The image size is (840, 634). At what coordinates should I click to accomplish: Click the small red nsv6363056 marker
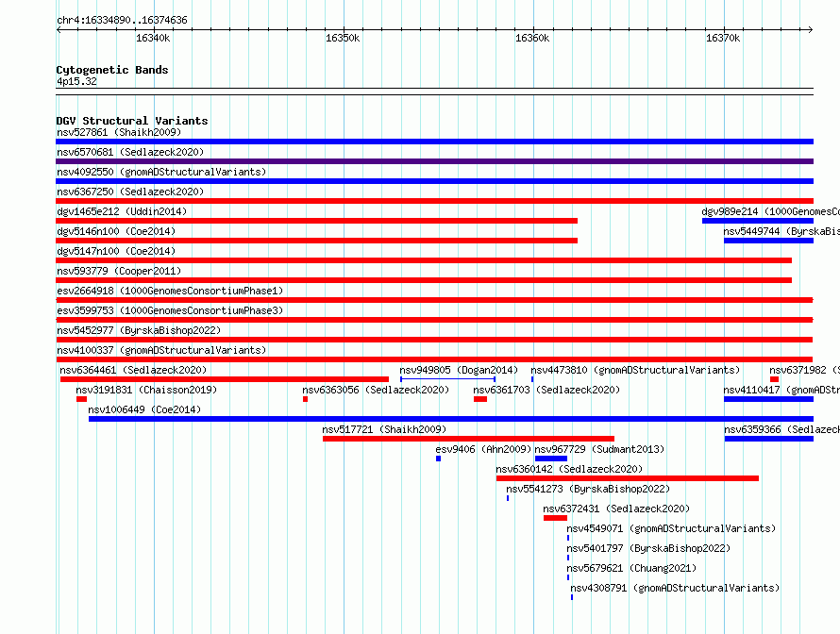pyautogui.click(x=306, y=399)
